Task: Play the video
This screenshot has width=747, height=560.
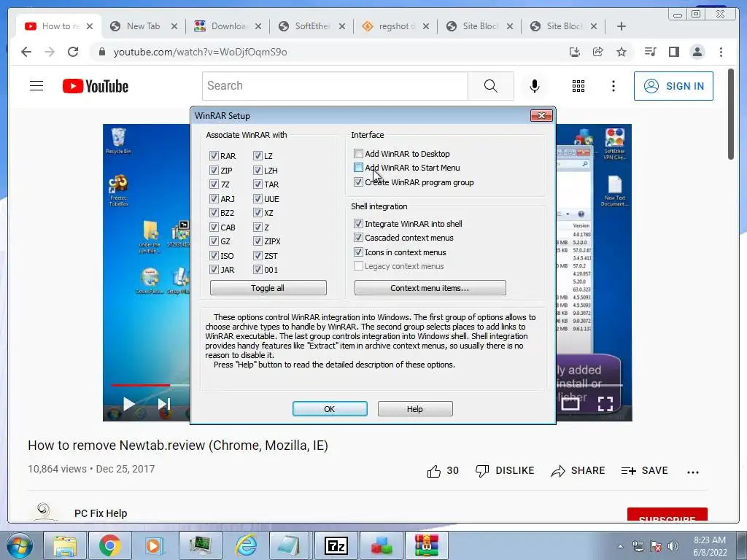Action: click(x=128, y=404)
